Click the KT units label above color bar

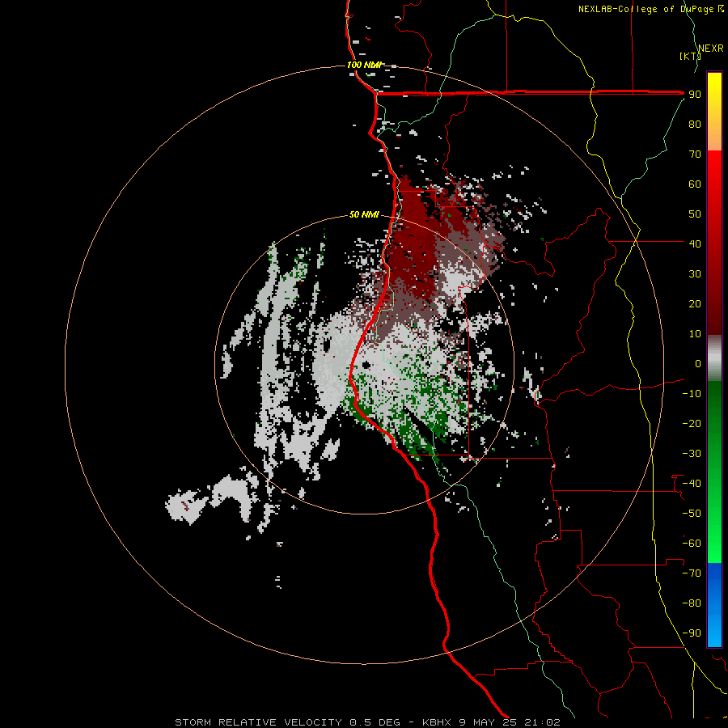pos(690,56)
